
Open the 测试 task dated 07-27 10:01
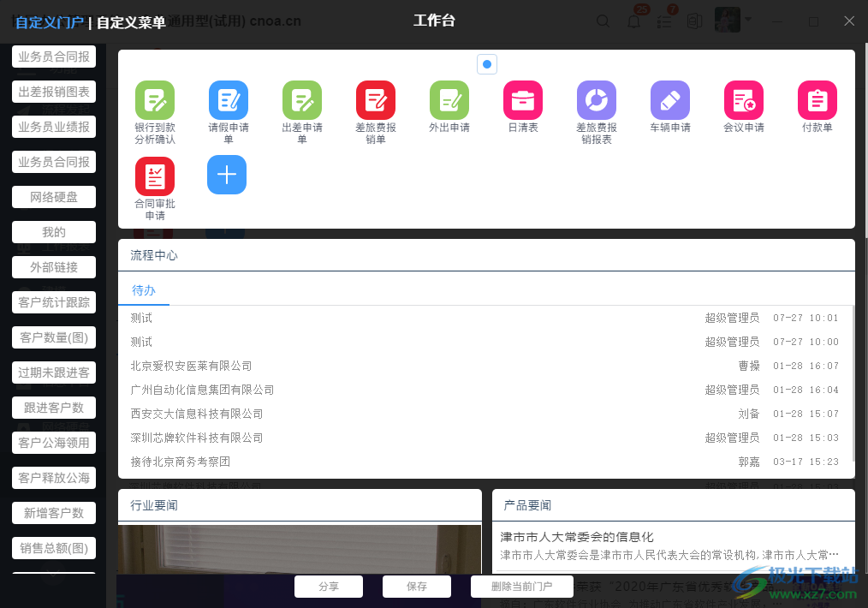[485, 318]
